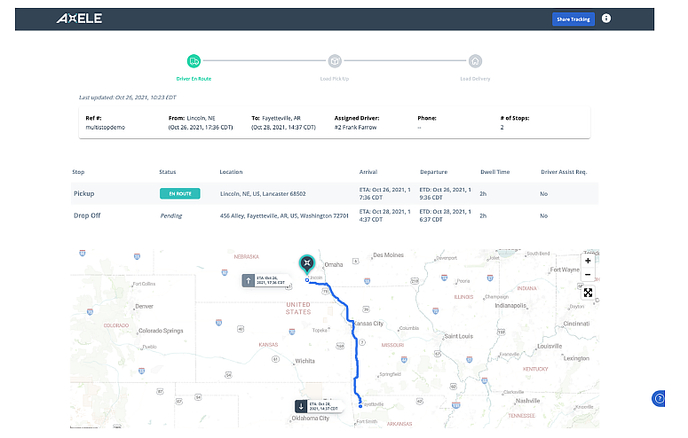Click the pickup ETA up-arrow marker
688x438 pixels.
click(x=248, y=280)
